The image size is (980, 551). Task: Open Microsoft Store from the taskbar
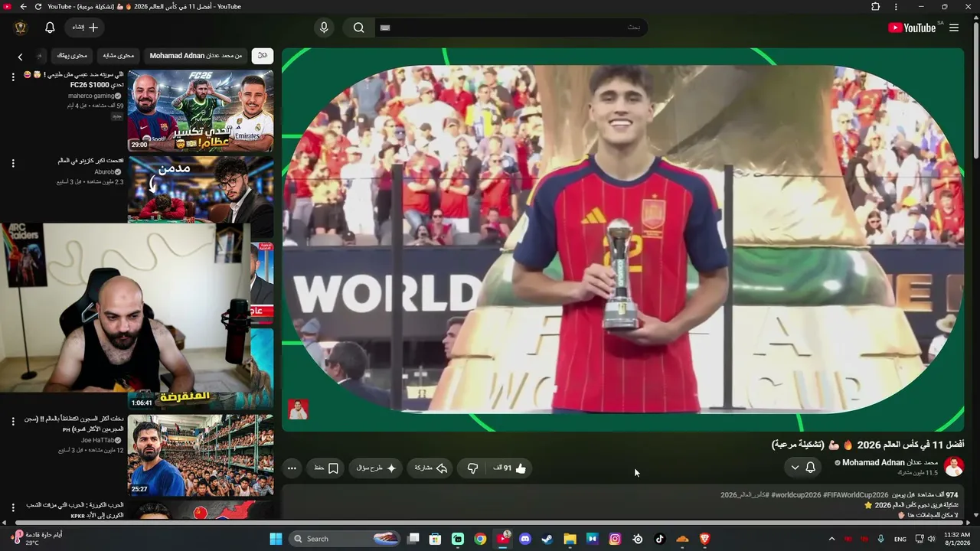(435, 539)
